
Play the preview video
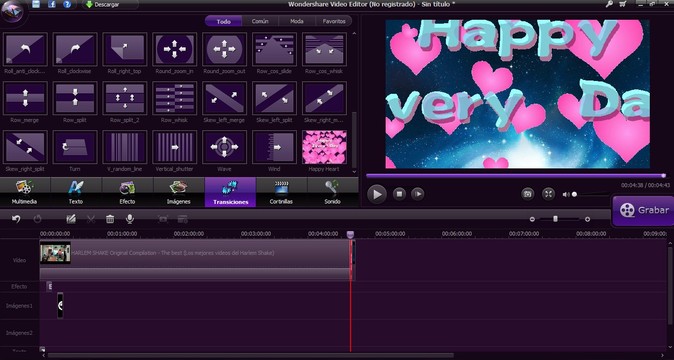[x=377, y=194]
